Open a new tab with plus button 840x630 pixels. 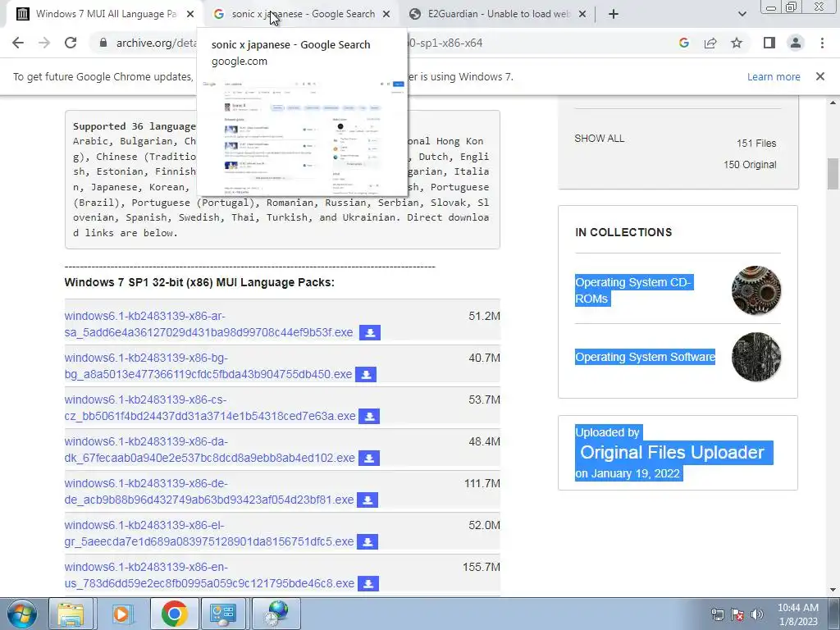pyautogui.click(x=614, y=14)
